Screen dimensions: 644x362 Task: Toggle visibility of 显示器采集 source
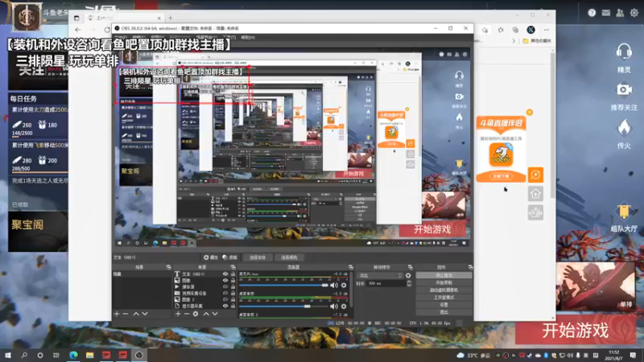pyautogui.click(x=225, y=306)
